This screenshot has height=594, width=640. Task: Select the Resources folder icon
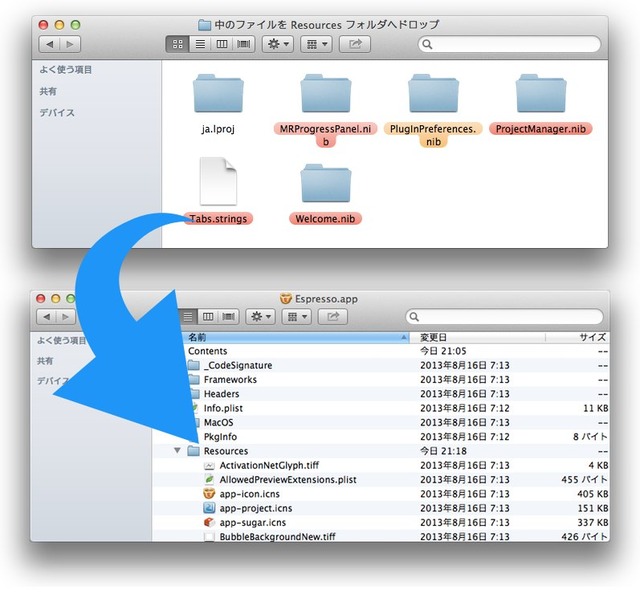pos(193,451)
